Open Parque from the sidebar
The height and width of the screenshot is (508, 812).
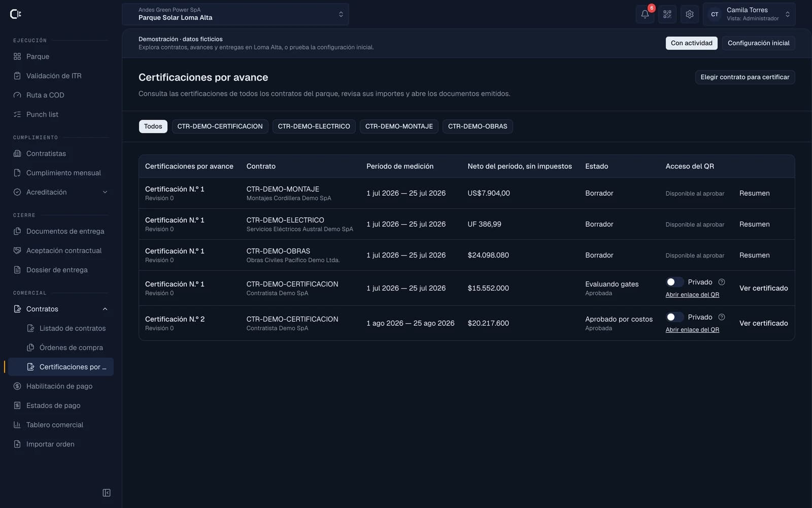point(61,56)
